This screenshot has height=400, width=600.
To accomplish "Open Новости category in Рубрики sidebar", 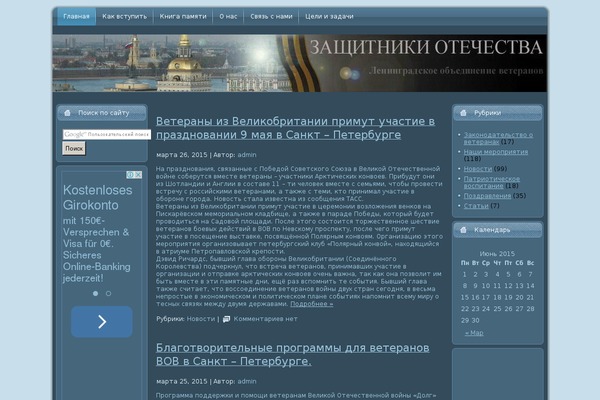I will point(478,169).
